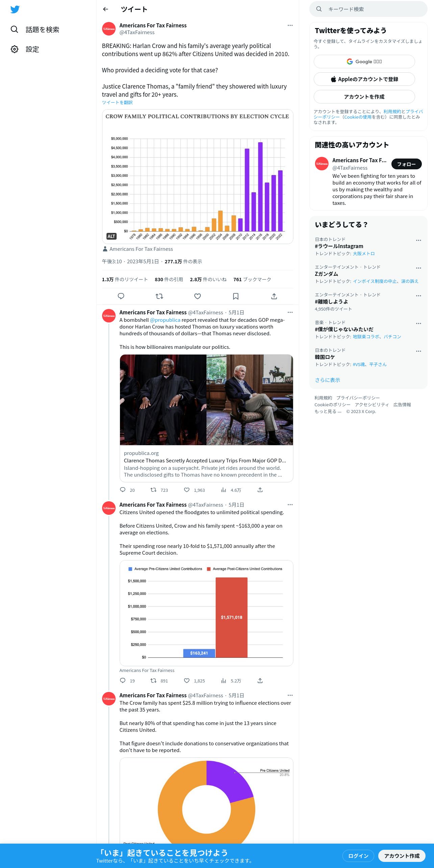Open settings gear in left sidebar

click(x=15, y=49)
